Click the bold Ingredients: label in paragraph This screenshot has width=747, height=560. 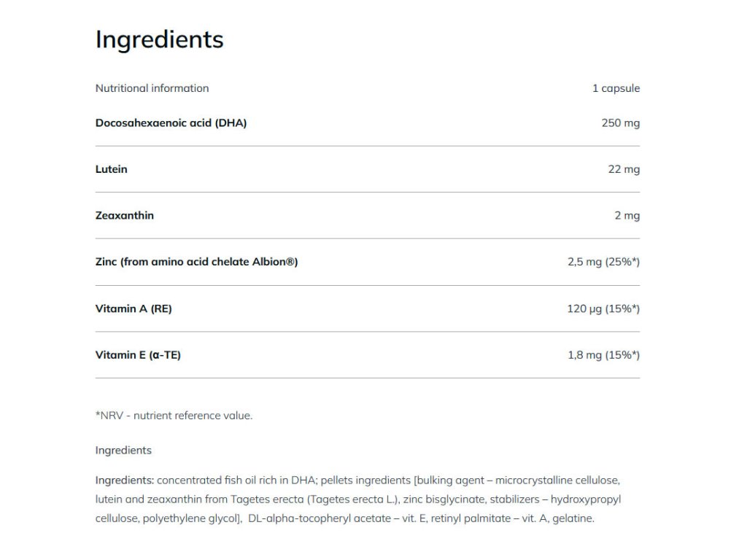pos(124,481)
